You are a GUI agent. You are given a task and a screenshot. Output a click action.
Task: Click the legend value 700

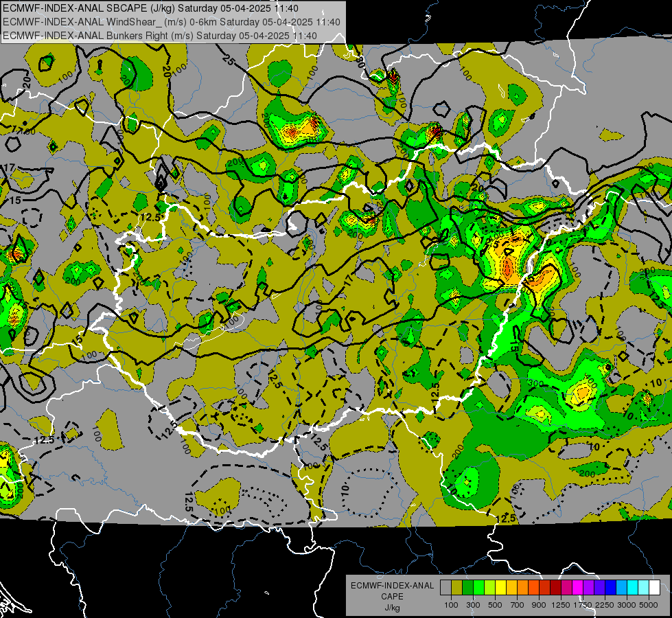(518, 605)
